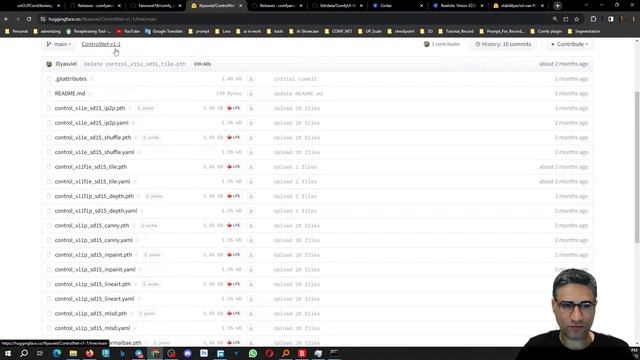Open lllyasviel user profile link
Image resolution: width=640 pixels, height=360 pixels.
point(66,64)
